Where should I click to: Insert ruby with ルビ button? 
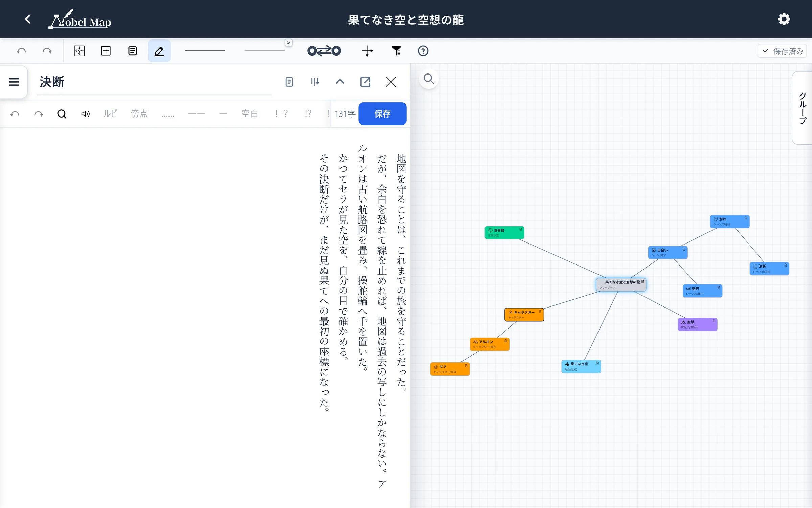coord(110,113)
